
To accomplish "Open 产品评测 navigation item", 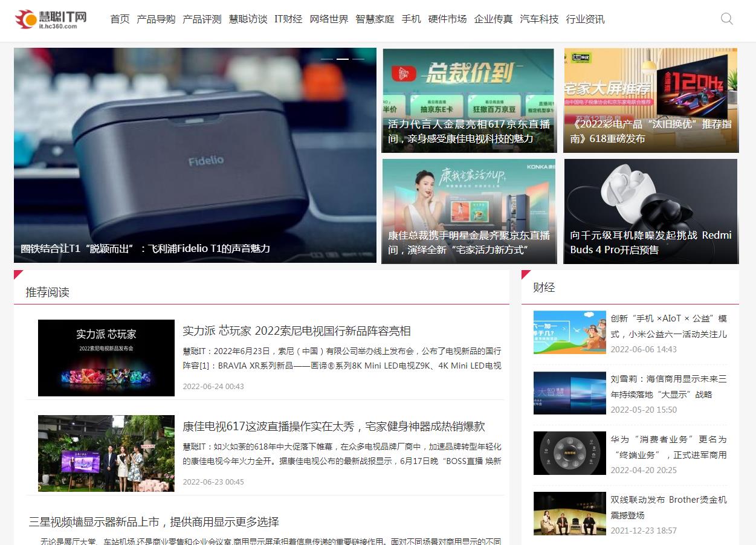I will (202, 19).
